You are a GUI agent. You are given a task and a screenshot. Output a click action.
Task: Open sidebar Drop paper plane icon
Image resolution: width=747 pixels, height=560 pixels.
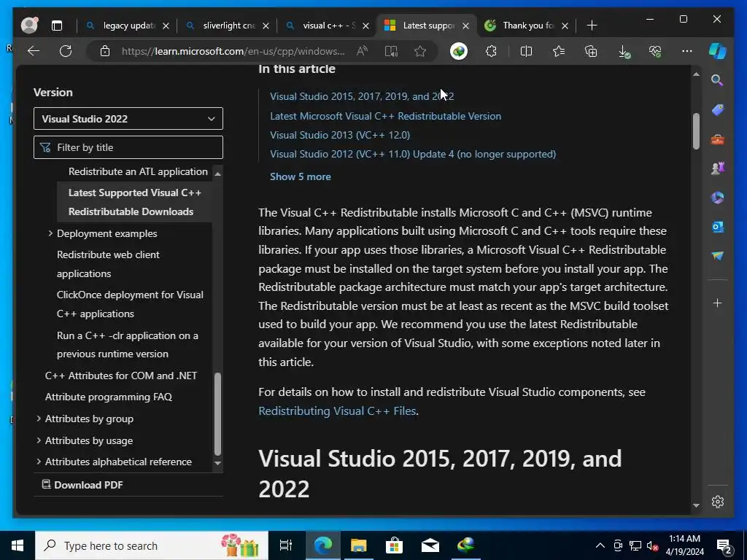[718, 256]
